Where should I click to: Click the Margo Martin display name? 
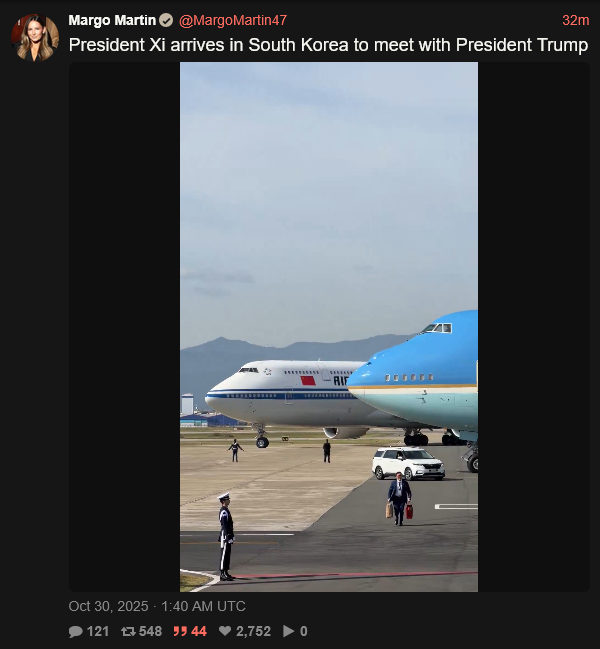pos(112,20)
